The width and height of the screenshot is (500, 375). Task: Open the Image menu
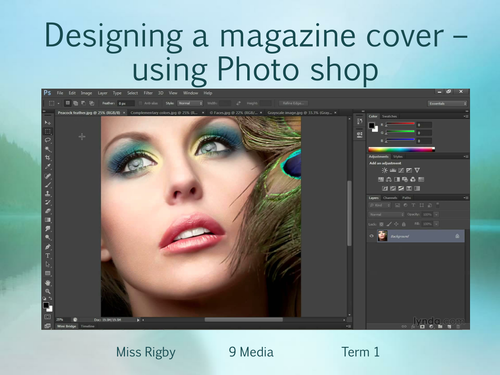point(86,93)
